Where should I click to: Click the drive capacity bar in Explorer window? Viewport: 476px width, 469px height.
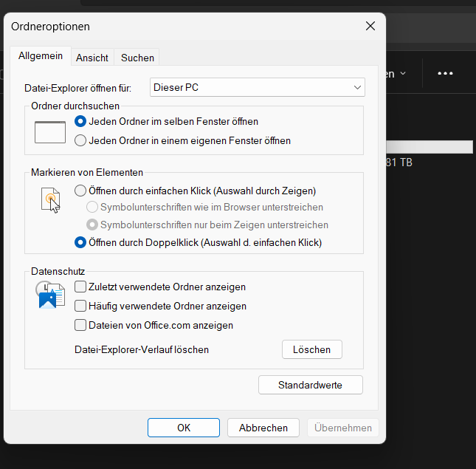[430, 147]
